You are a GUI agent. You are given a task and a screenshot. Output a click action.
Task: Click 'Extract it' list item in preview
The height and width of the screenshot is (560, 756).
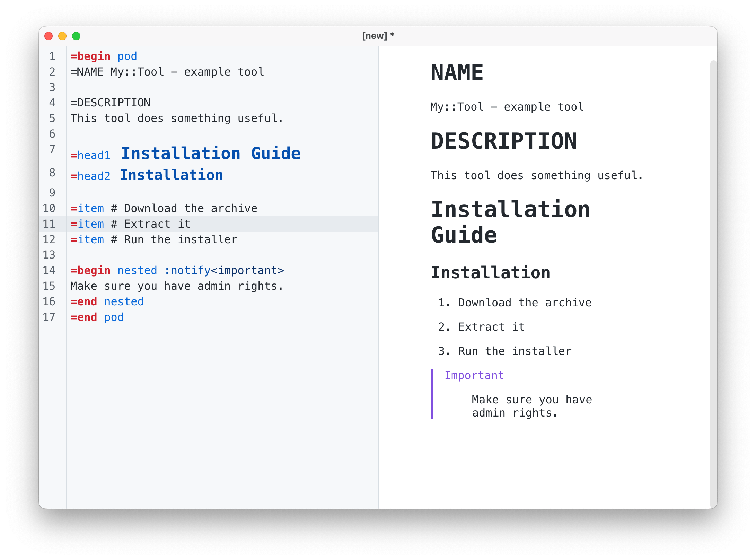point(491,327)
